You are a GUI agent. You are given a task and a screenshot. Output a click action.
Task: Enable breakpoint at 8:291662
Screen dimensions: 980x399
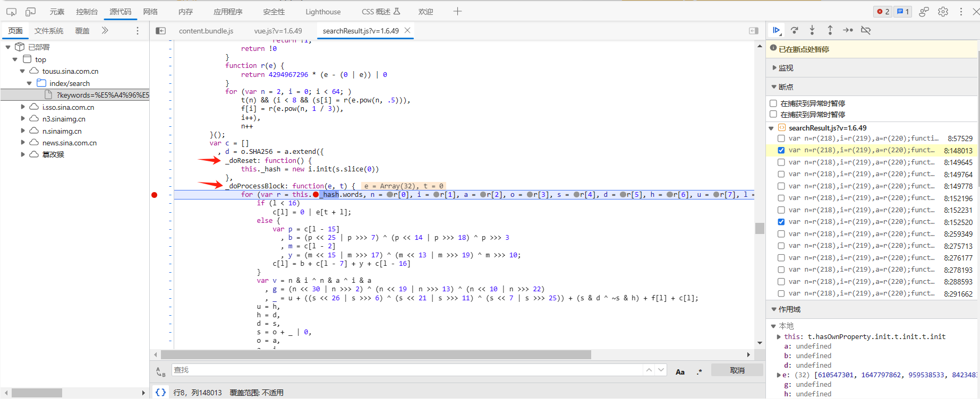click(781, 293)
